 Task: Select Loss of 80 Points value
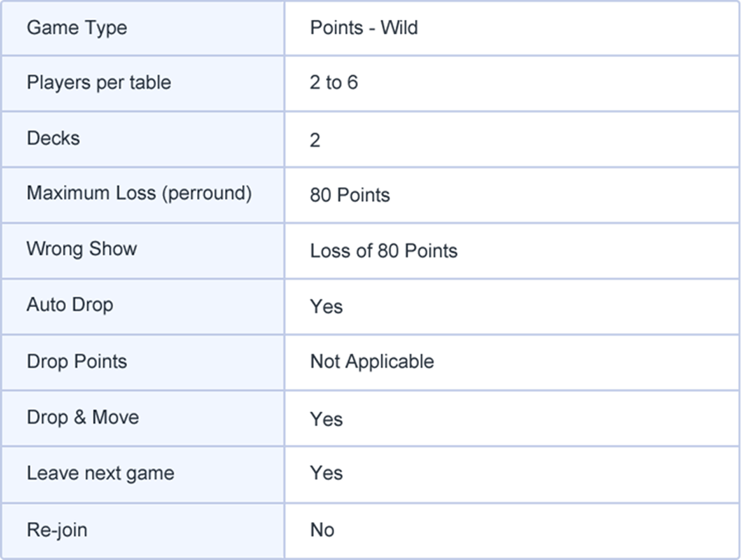(384, 251)
